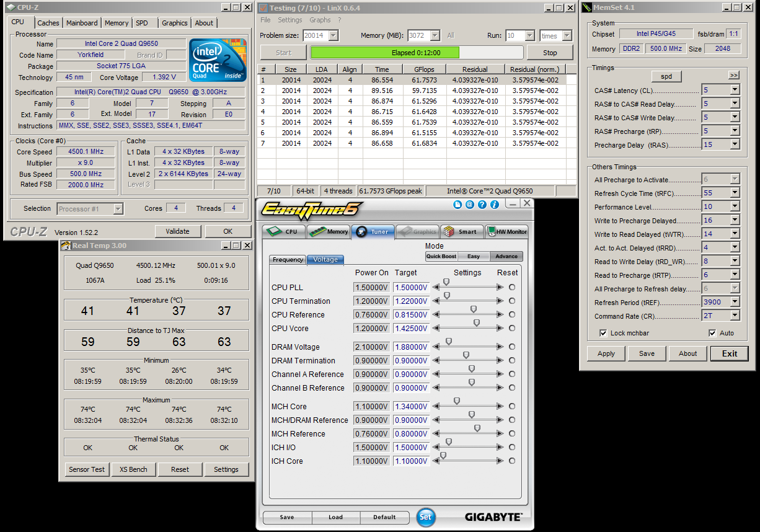Click the CPU-Z title bar app icon
This screenshot has height=532, width=760.
(11, 7)
